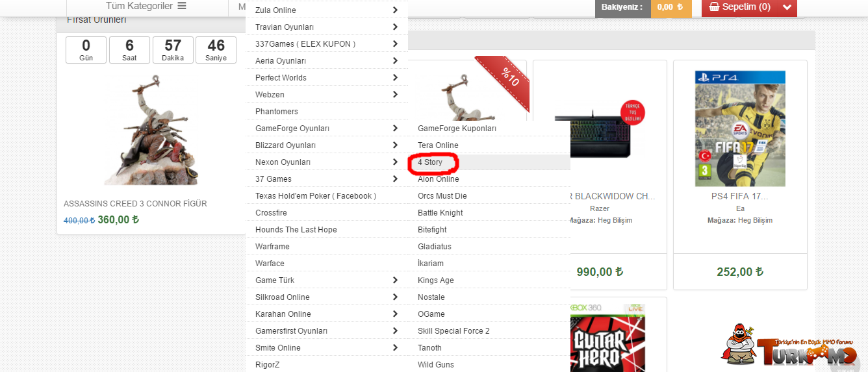This screenshot has height=372, width=868.
Task: Expand the Blizzard Oyunları submenu chevron
Action: point(396,145)
